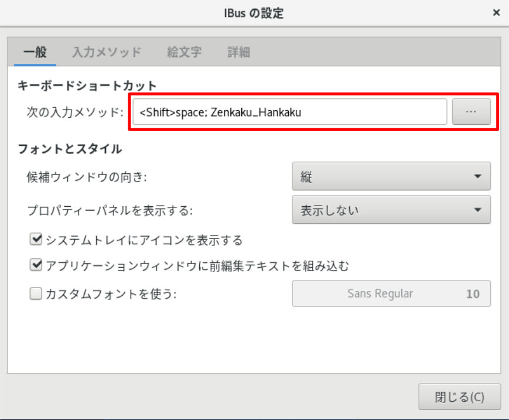
Task: Close the IBus の設定 window with X
Action: coord(496,13)
